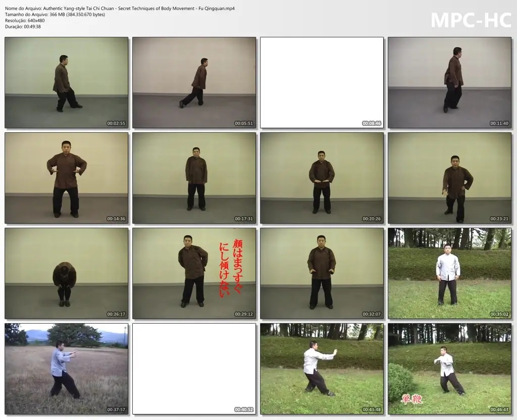This screenshot has height=420, width=517.
Task: Click the MPC-HC logo
Action: pyautogui.click(x=471, y=20)
